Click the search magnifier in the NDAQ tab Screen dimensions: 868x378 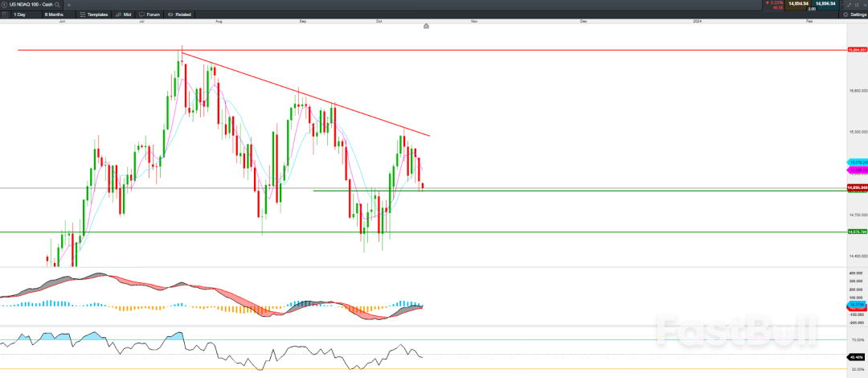click(x=57, y=5)
